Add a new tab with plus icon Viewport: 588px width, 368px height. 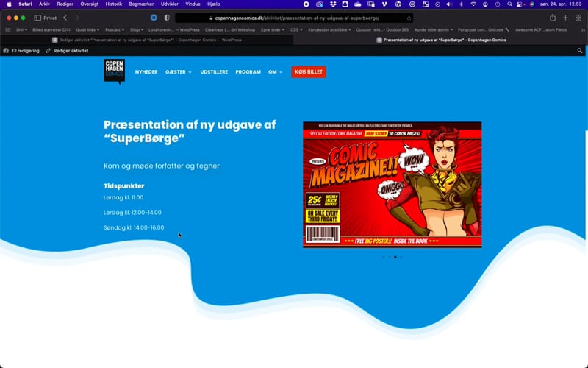tap(565, 18)
